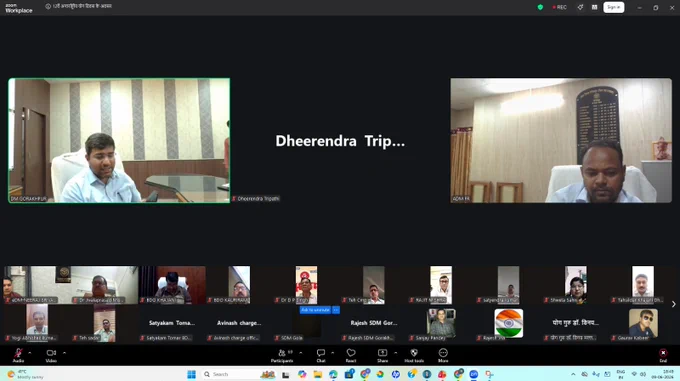Click the REC recording indicator

(559, 7)
